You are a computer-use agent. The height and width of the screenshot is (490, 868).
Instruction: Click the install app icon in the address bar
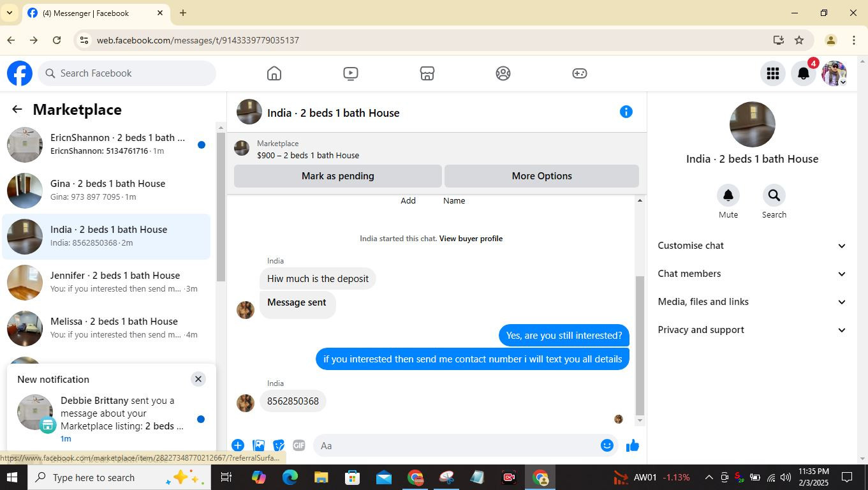(778, 40)
